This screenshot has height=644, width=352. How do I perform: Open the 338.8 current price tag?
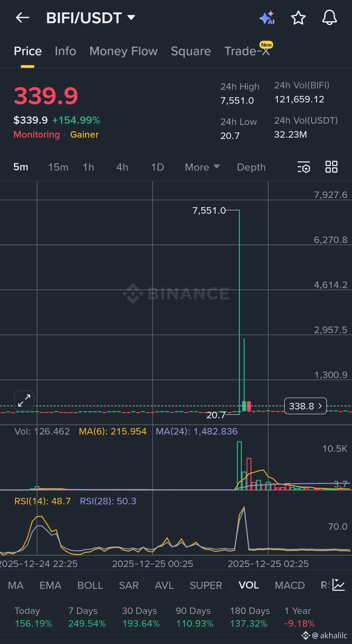305,406
